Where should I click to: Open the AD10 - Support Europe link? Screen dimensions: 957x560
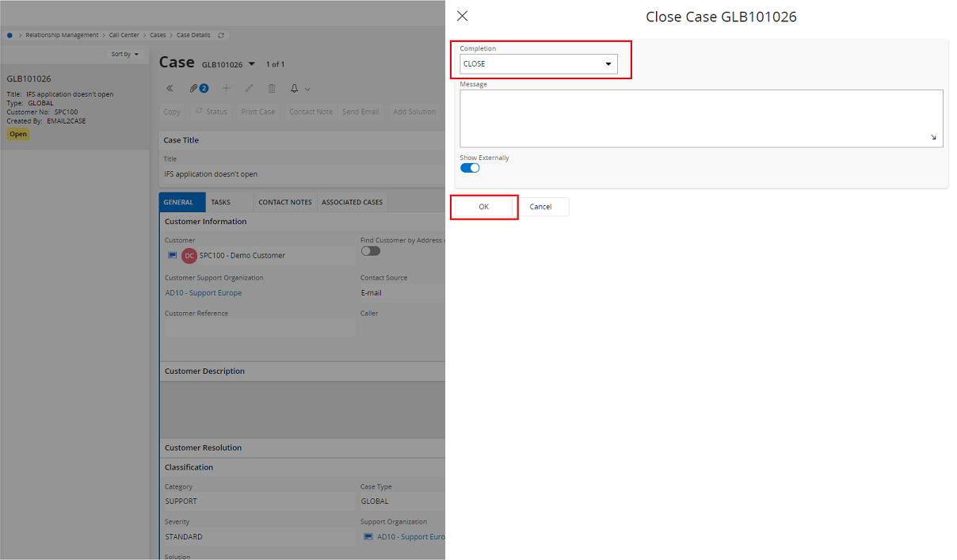[204, 293]
